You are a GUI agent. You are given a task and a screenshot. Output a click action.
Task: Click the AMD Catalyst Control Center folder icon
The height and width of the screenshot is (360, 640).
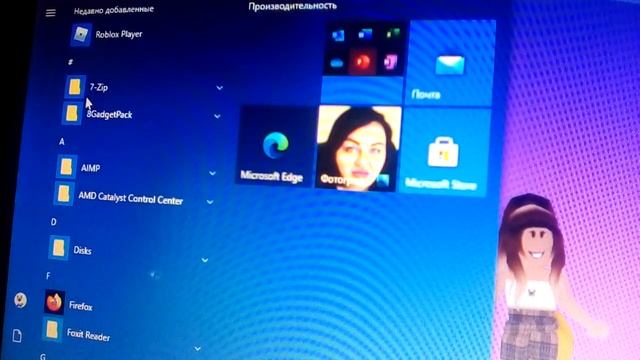click(63, 193)
